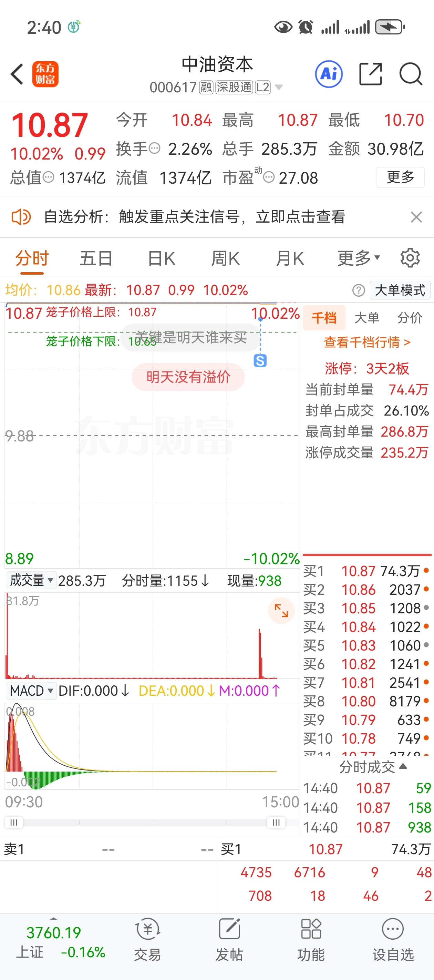
Task: Close the 自选分析 notice banner
Action: click(x=416, y=217)
